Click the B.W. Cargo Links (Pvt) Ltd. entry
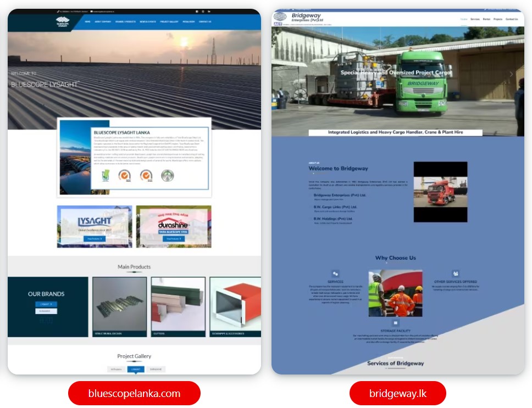This screenshot has width=532, height=408. (x=335, y=207)
